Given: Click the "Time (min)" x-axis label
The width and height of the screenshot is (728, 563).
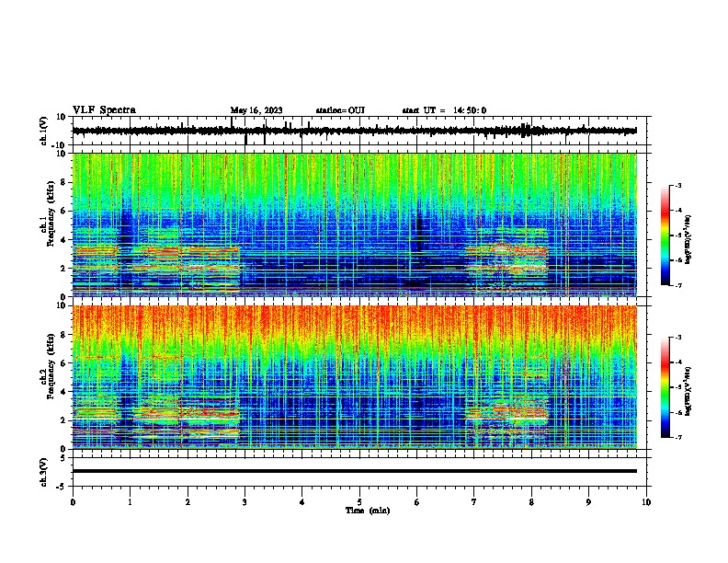Looking at the screenshot, I should pyautogui.click(x=368, y=511).
